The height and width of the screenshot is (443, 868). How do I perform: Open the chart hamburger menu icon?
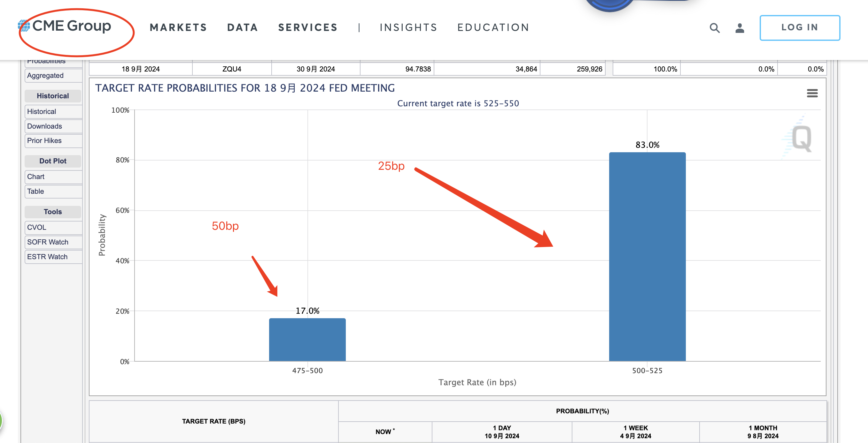812,93
